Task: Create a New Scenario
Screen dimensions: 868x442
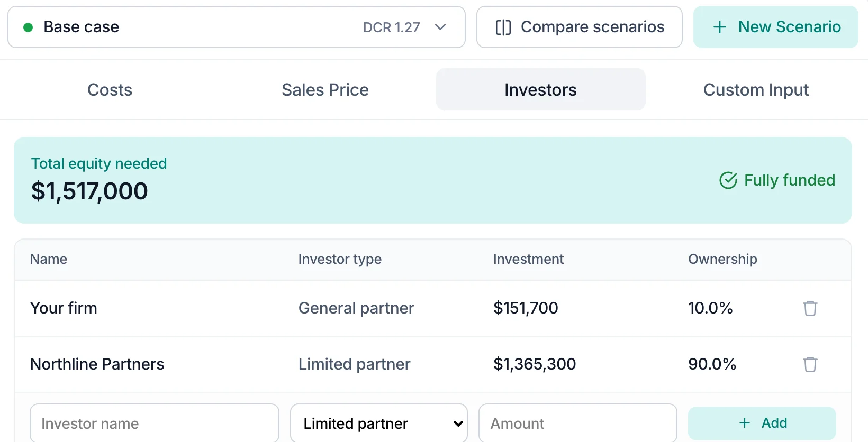Action: click(x=776, y=27)
